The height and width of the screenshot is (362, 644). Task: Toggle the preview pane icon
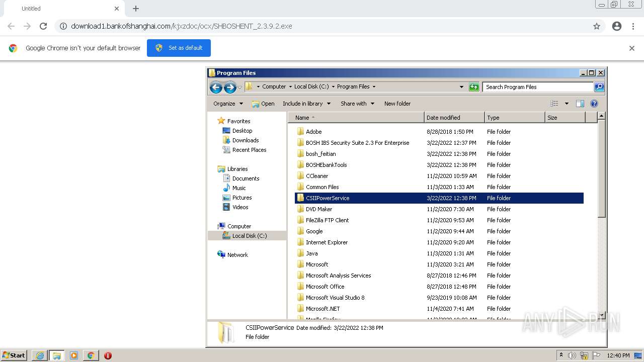click(x=580, y=104)
